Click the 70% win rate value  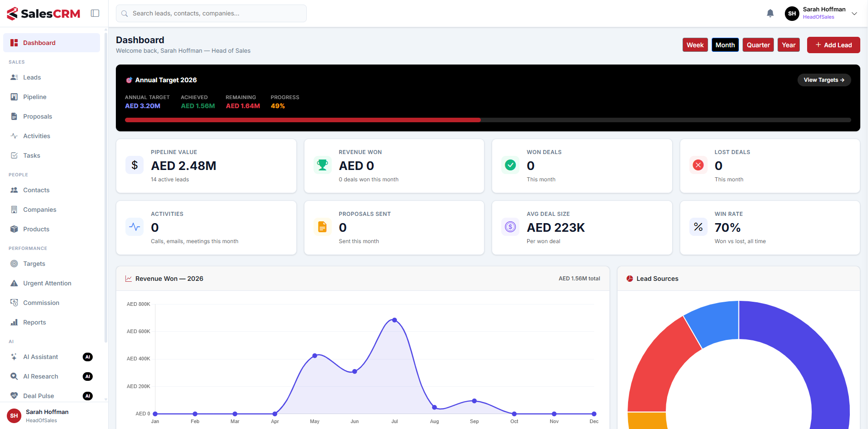pyautogui.click(x=728, y=228)
